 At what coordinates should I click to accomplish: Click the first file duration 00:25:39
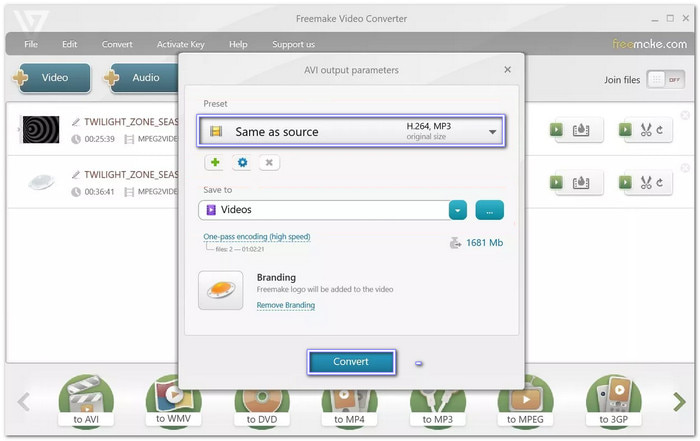(99, 139)
